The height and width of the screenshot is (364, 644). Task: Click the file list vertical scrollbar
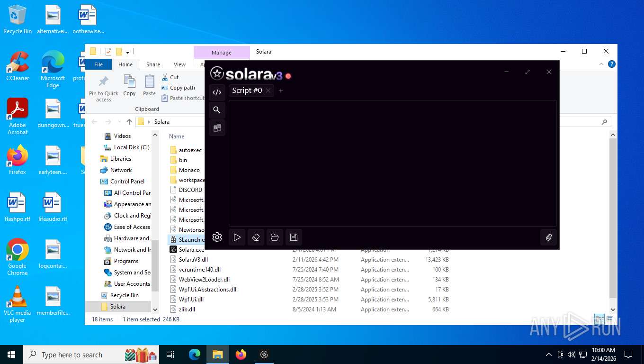tap(613, 218)
